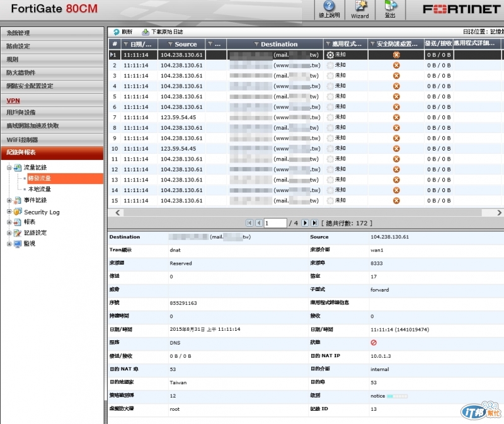
Task: Open the online help icon
Action: coord(329,6)
